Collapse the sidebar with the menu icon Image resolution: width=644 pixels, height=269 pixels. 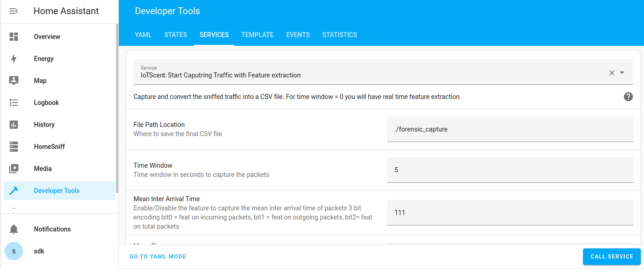(14, 11)
